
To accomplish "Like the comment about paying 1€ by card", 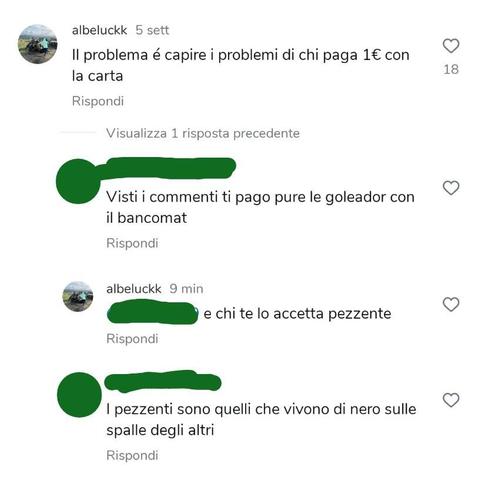I will click(x=451, y=46).
